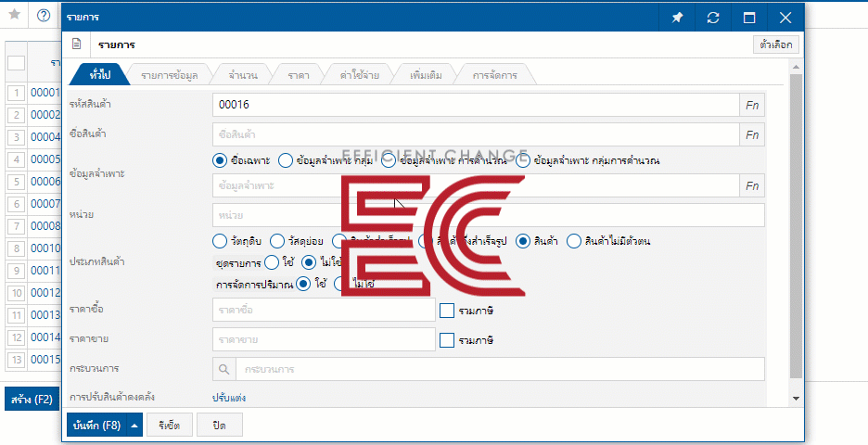This screenshot has height=445, width=868.
Task: Click the document icon beside รายการ heading
Action: click(77, 44)
